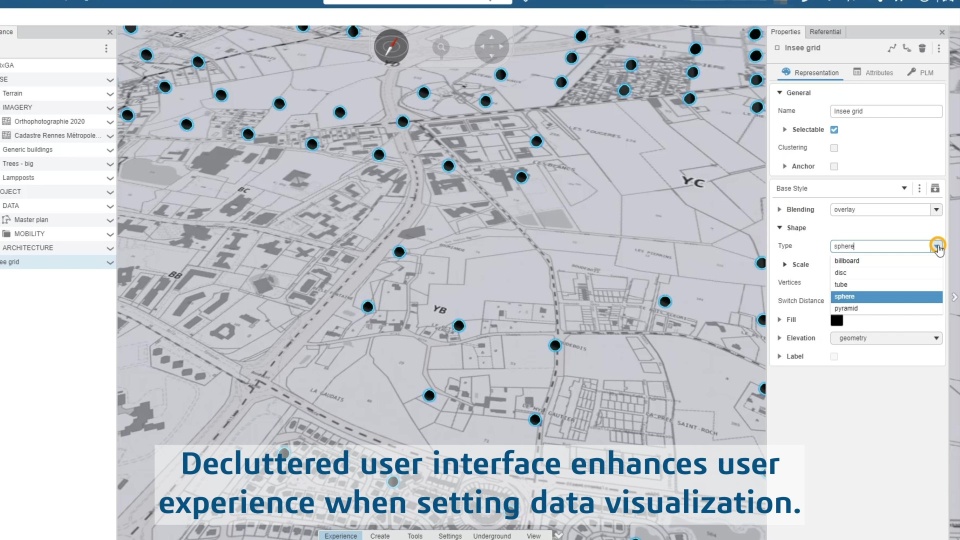Open the Elevation geometry dropdown
This screenshot has width=960, height=540.
pyautogui.click(x=886, y=338)
